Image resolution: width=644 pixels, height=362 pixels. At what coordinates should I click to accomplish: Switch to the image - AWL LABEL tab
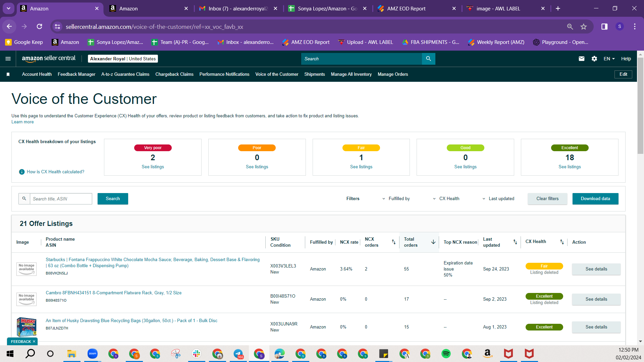pyautogui.click(x=506, y=8)
